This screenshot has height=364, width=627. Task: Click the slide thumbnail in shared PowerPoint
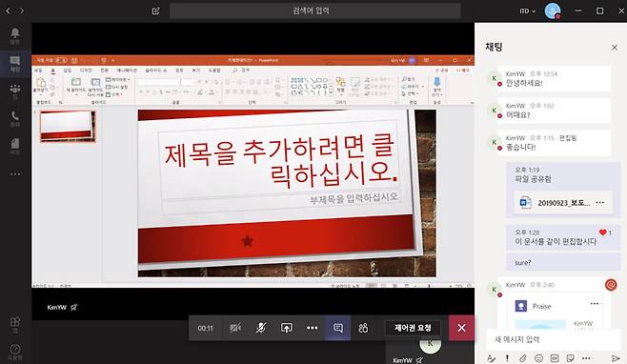pyautogui.click(x=67, y=126)
